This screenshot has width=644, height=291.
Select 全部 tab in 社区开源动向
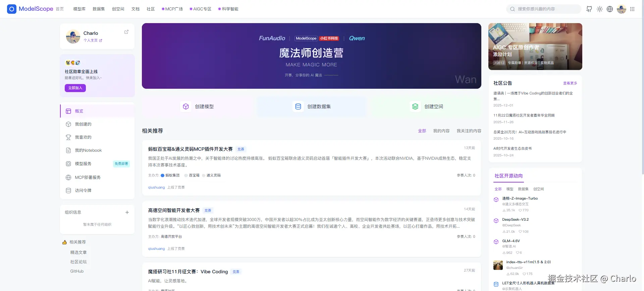pyautogui.click(x=498, y=189)
